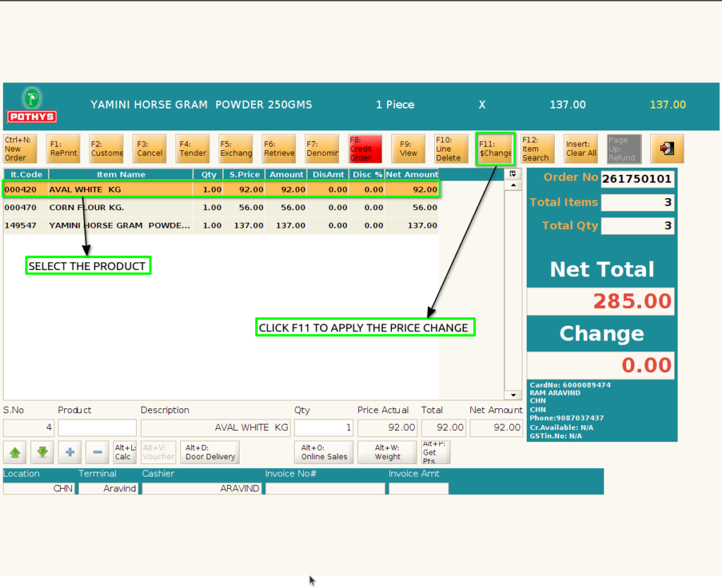Click the Location field showing CHN
Screen dimensions: 722x588
(x=39, y=488)
